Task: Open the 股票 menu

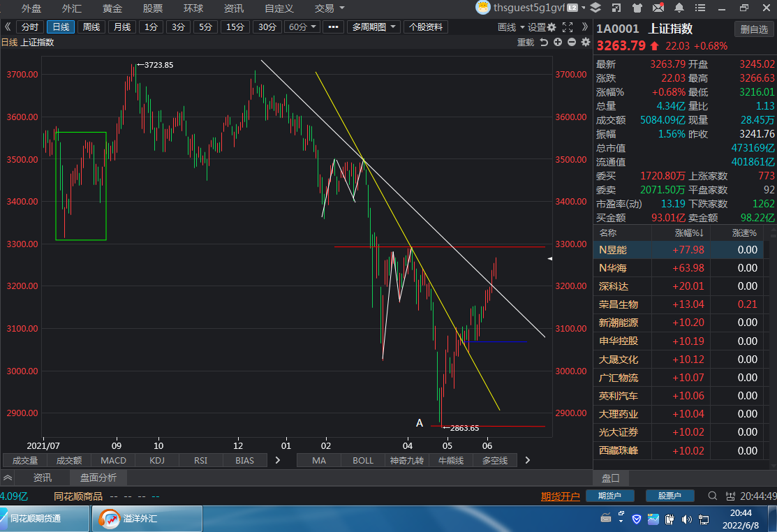Action: (151, 8)
